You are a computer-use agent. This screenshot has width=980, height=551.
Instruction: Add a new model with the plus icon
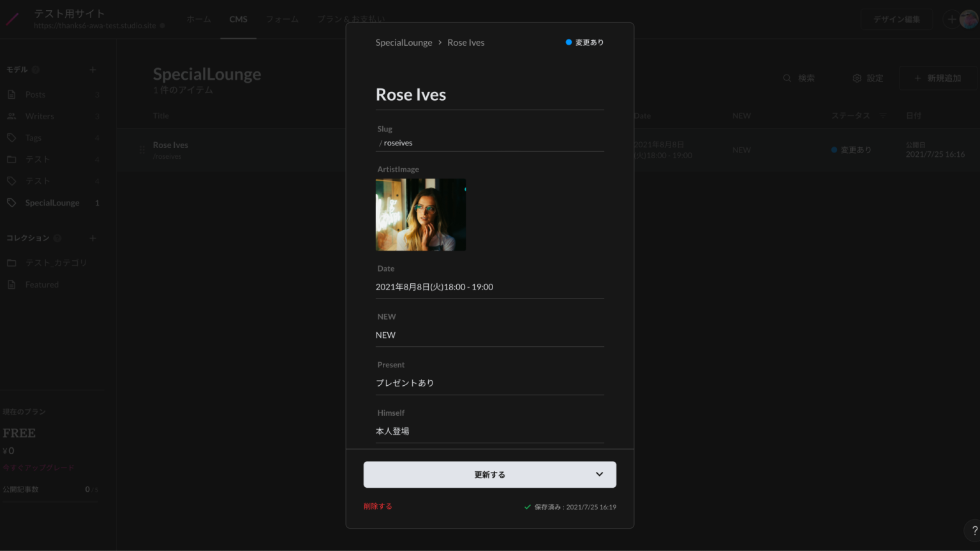click(93, 69)
